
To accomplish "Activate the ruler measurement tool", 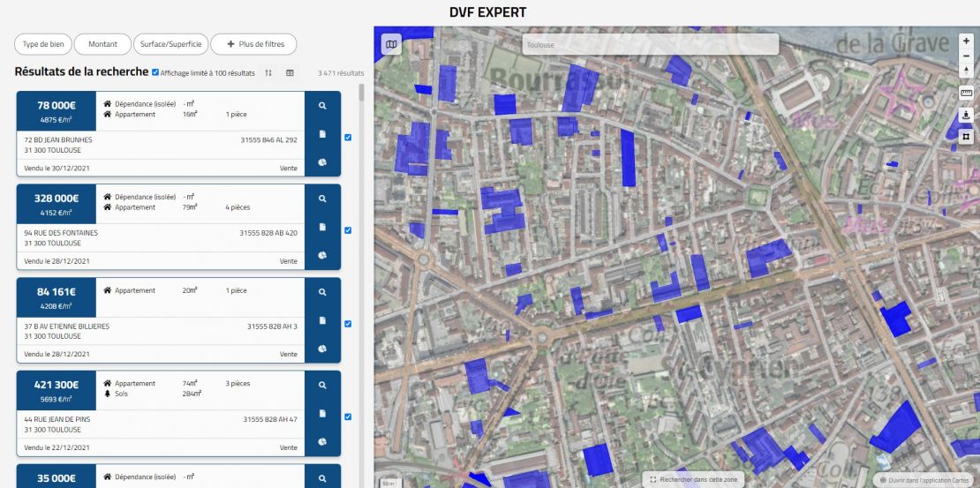I will click(966, 94).
